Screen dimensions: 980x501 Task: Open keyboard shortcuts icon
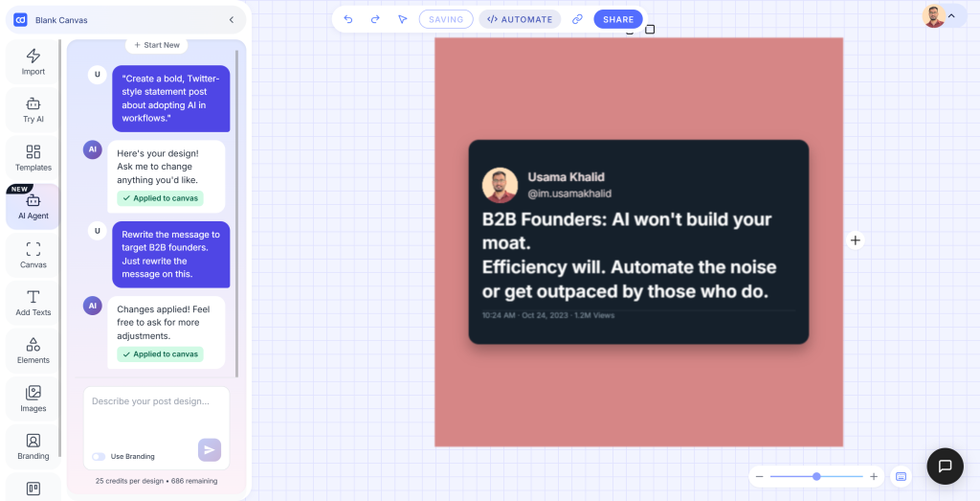901,477
